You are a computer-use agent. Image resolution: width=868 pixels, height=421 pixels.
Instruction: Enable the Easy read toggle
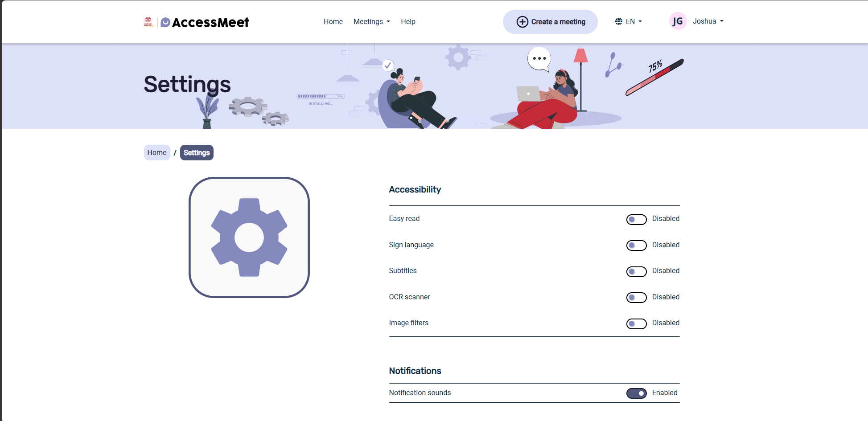[x=636, y=219]
